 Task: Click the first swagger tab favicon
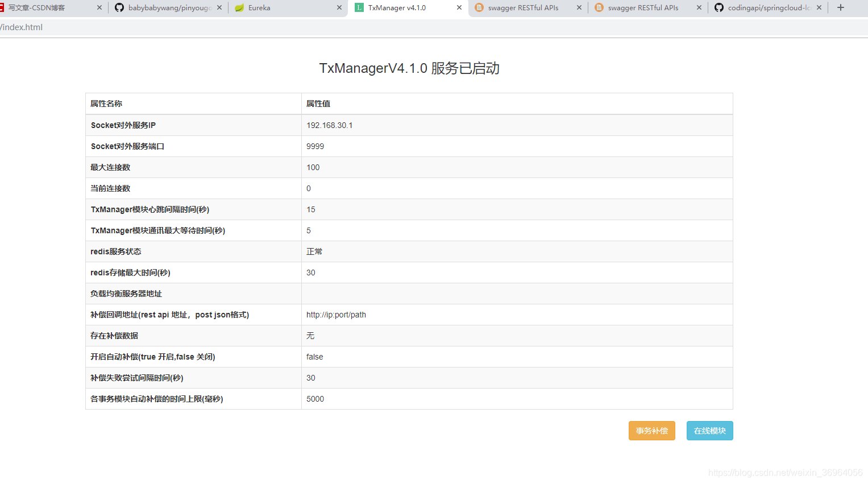coord(479,8)
